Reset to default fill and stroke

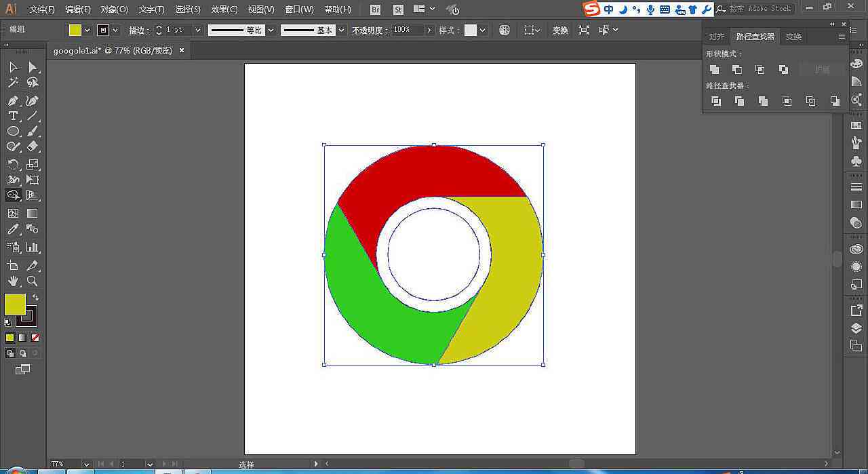[x=8, y=322]
